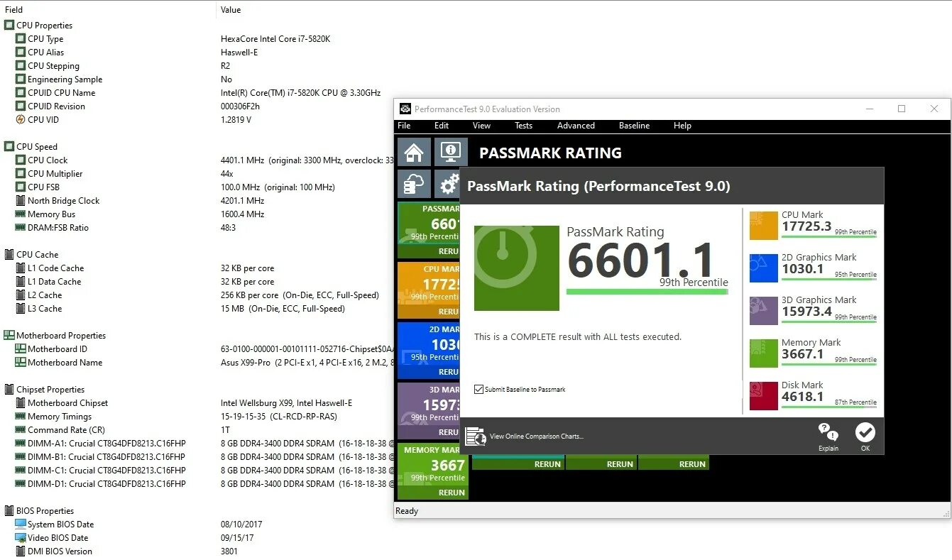Confirm with the OK checkmark icon
952x560 pixels.
pyautogui.click(x=865, y=437)
